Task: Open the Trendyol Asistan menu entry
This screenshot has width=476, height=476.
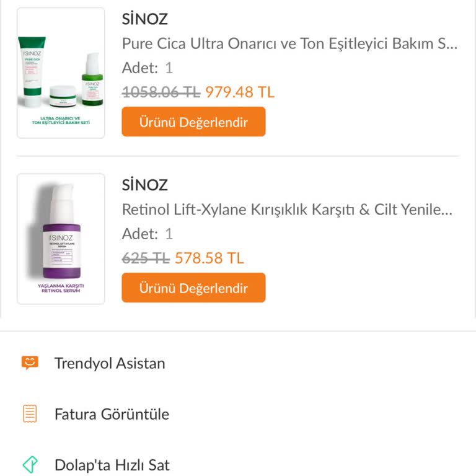Action: [x=110, y=363]
